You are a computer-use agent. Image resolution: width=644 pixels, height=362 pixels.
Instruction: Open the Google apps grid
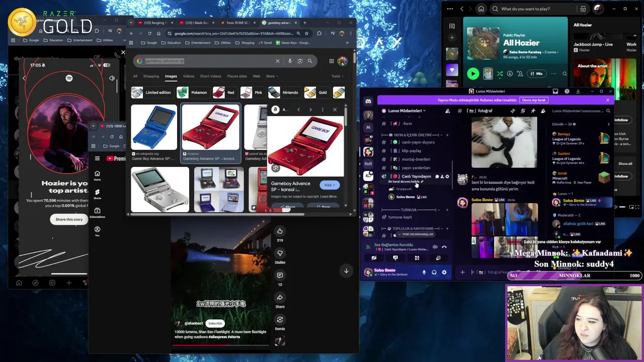click(x=331, y=61)
